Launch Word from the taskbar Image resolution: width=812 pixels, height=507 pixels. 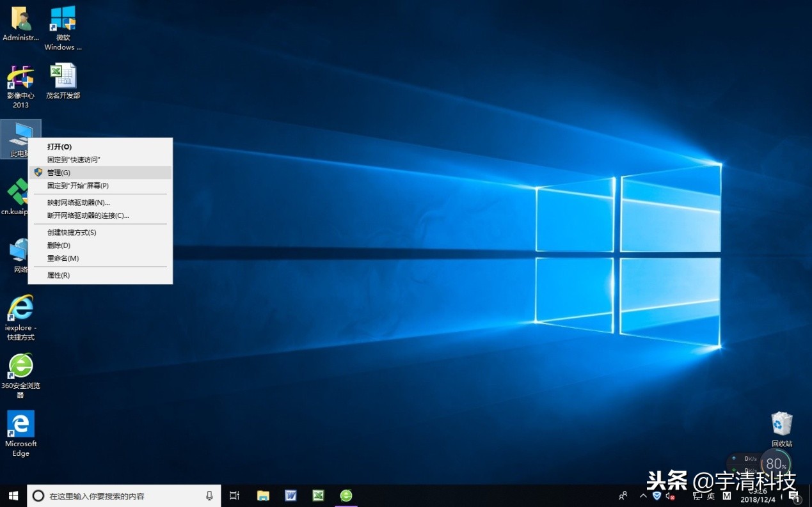pos(291,495)
